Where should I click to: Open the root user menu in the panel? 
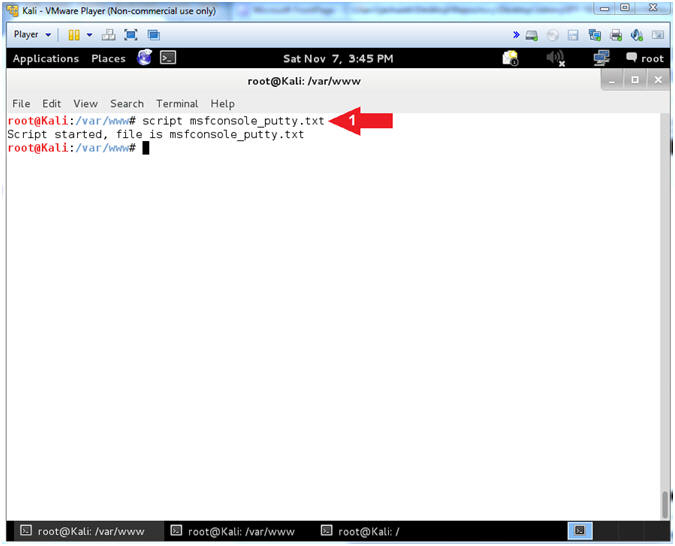coord(645,59)
